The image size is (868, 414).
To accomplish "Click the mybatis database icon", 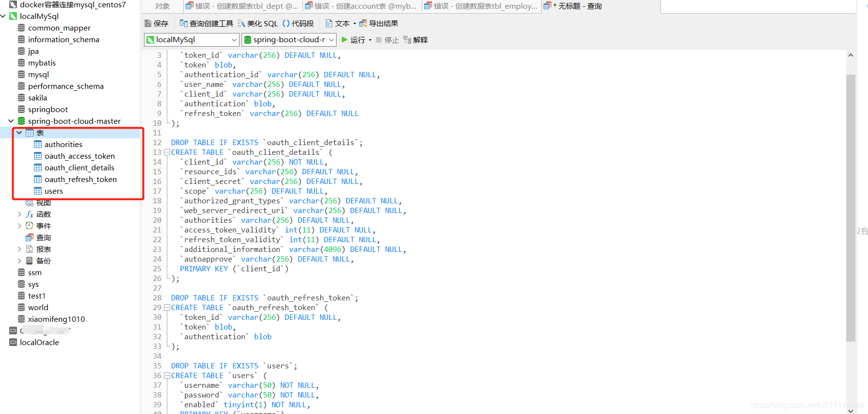I will [21, 63].
